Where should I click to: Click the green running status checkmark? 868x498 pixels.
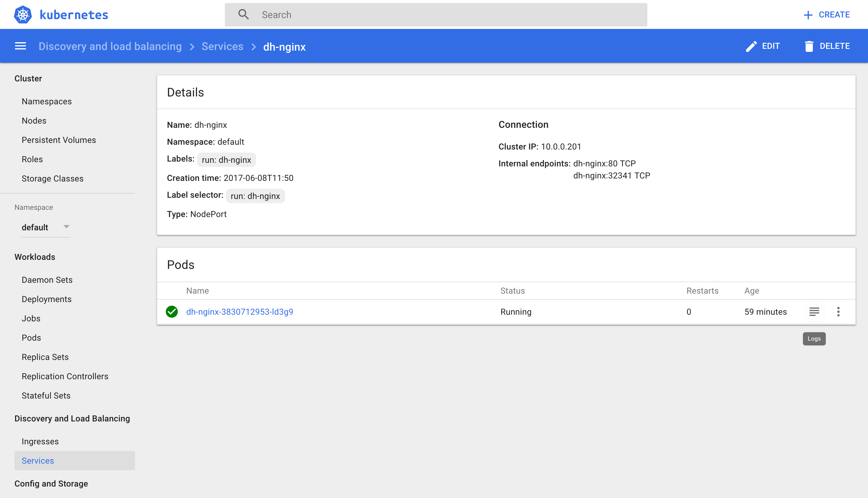pyautogui.click(x=171, y=312)
